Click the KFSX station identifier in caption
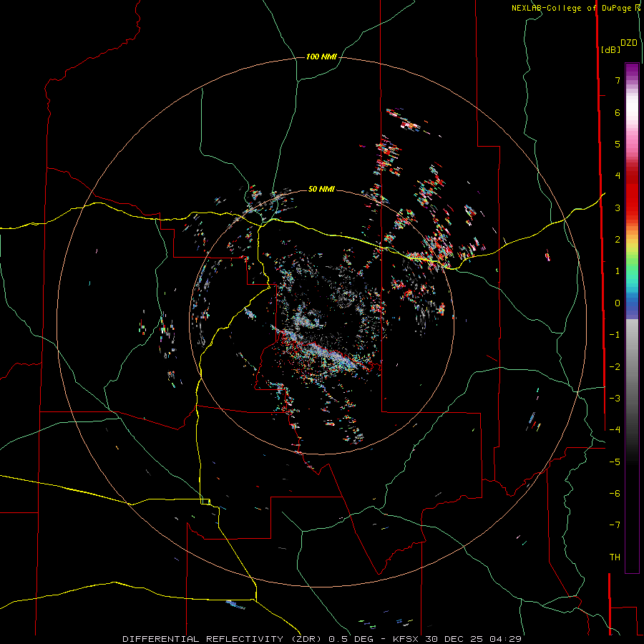The image size is (644, 644). coord(406,639)
